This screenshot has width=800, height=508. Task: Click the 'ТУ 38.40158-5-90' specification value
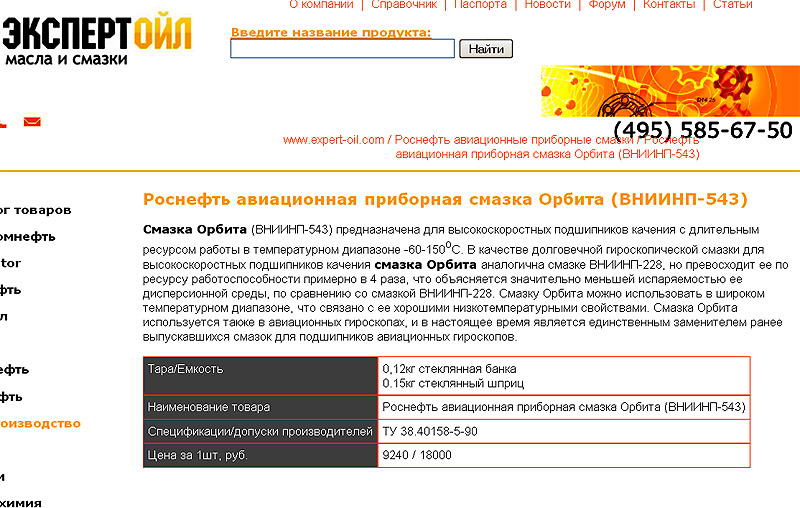click(430, 431)
